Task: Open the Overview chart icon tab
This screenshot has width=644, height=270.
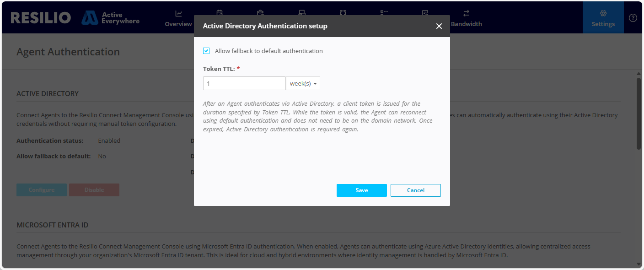Action: (x=178, y=13)
